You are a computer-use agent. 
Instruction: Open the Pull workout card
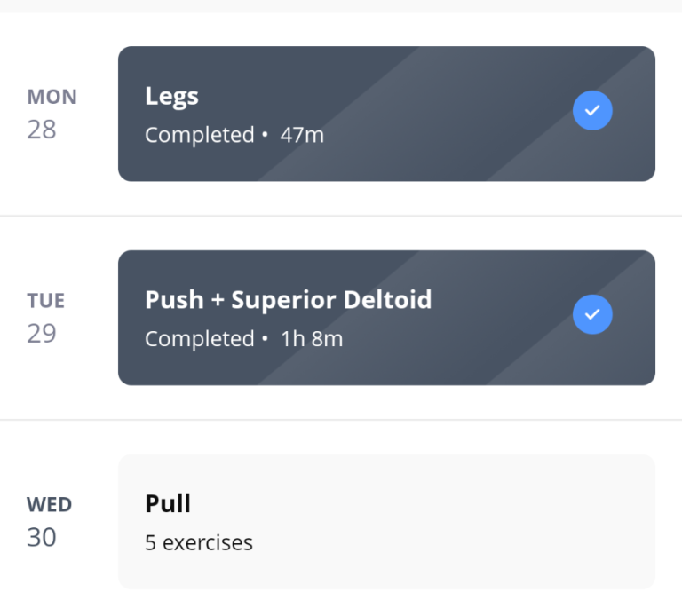[x=386, y=522]
